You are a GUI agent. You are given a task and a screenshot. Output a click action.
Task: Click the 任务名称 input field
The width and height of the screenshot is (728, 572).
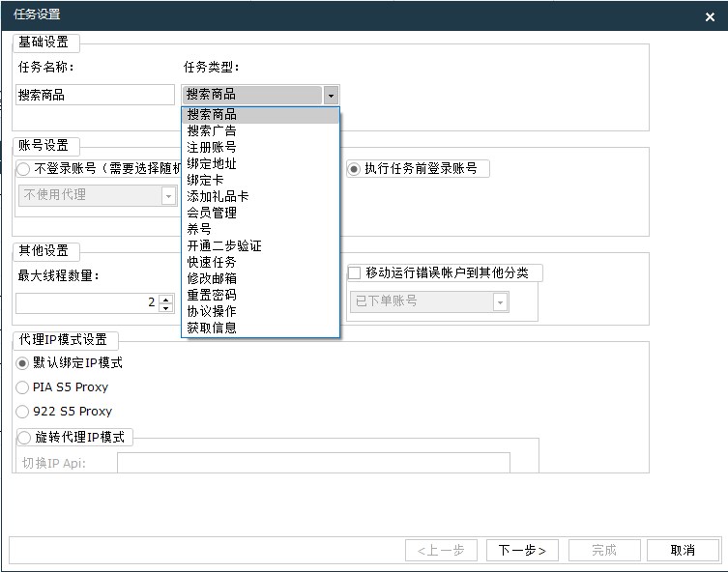95,95
